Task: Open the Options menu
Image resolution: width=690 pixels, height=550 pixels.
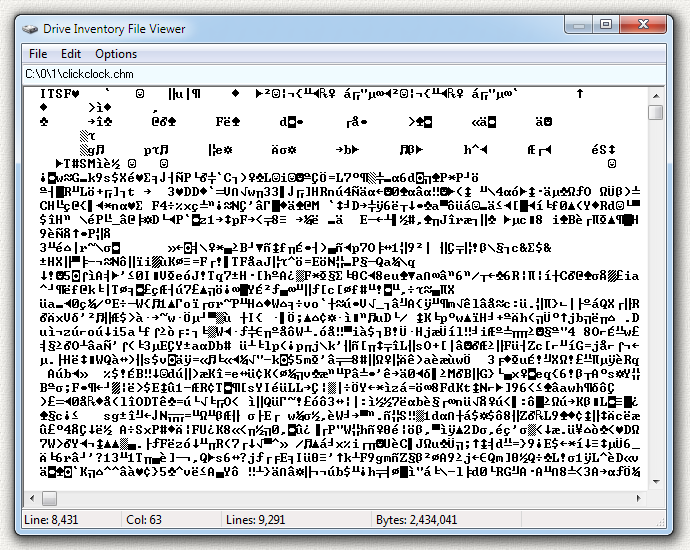Action: point(116,54)
